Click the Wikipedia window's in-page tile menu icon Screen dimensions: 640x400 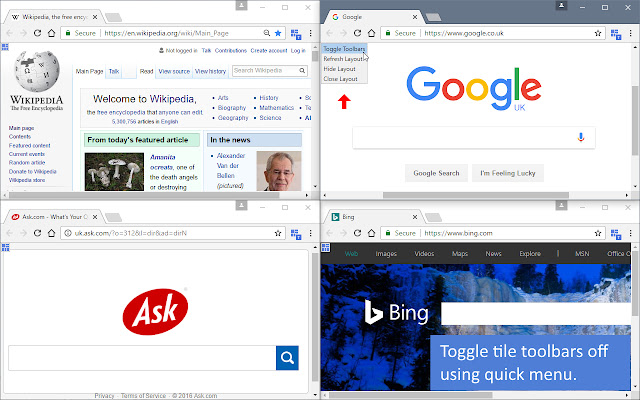(5, 47)
